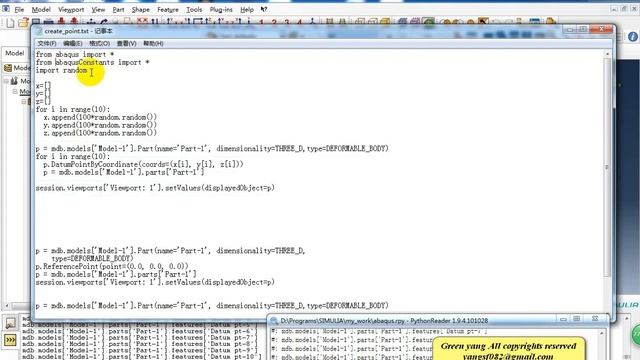This screenshot has width=640, height=360.
Task: Close the PythonReader window
Action: [595, 319]
